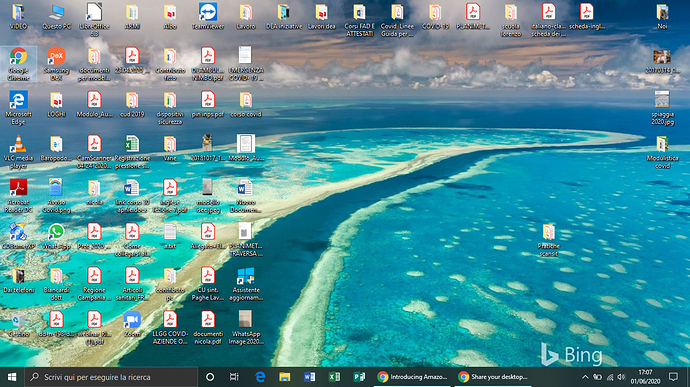
Task: Open Task View button on taskbar
Action: click(x=234, y=377)
